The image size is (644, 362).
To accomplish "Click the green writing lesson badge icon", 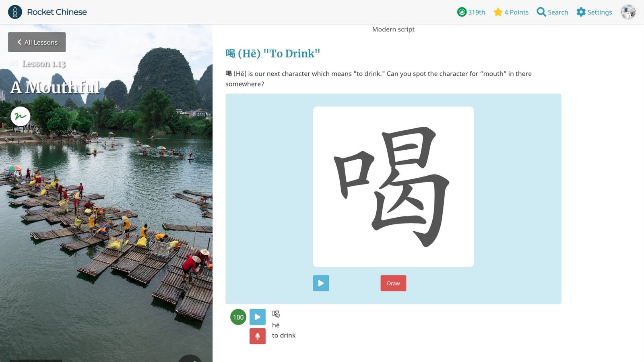I will pos(21,116).
